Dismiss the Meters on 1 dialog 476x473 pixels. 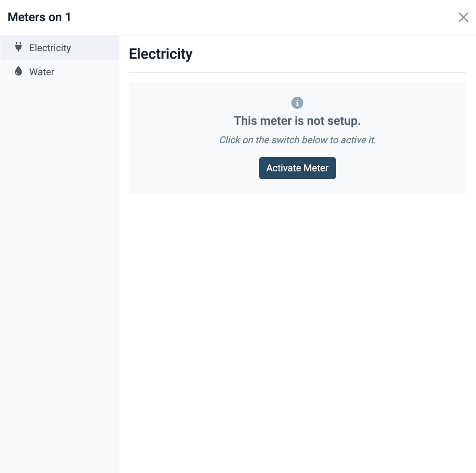click(x=464, y=17)
